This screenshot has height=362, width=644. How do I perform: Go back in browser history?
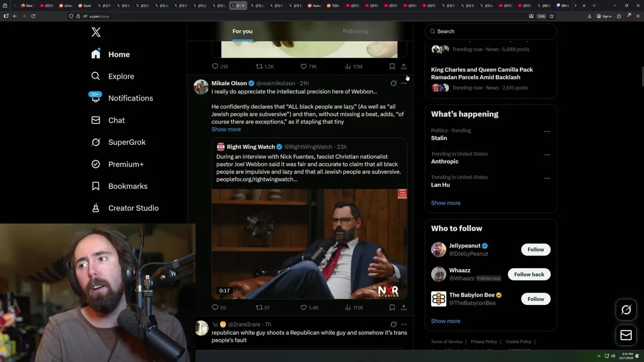15,16
